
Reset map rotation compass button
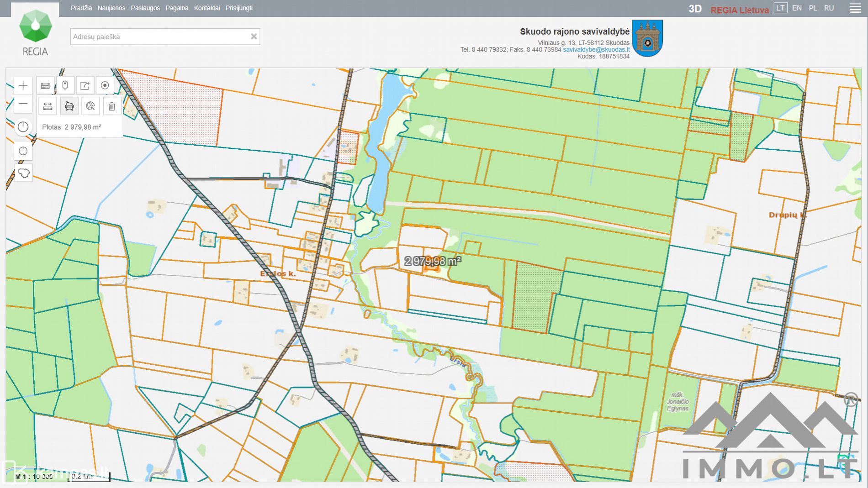(x=23, y=127)
